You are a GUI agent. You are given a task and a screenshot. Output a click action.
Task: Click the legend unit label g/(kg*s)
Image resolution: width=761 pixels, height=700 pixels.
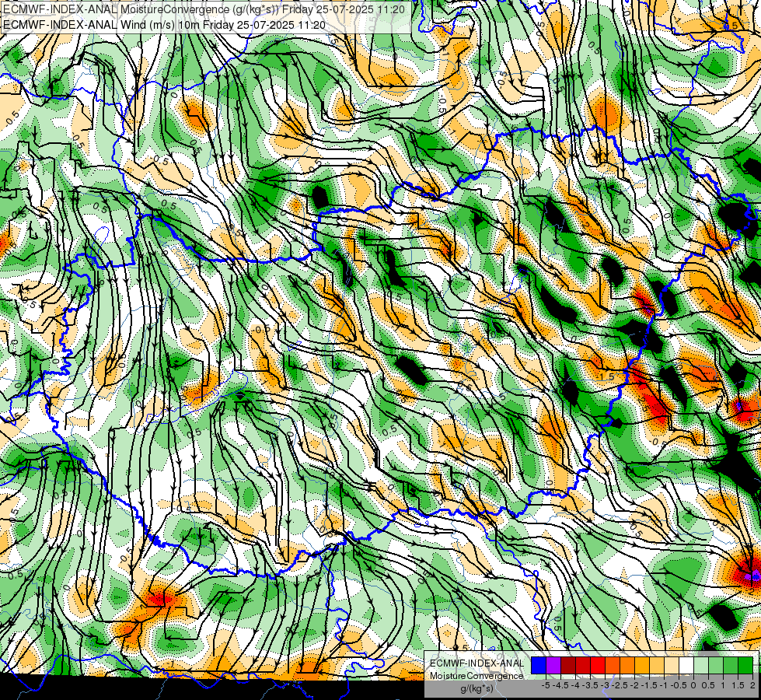coord(477,688)
